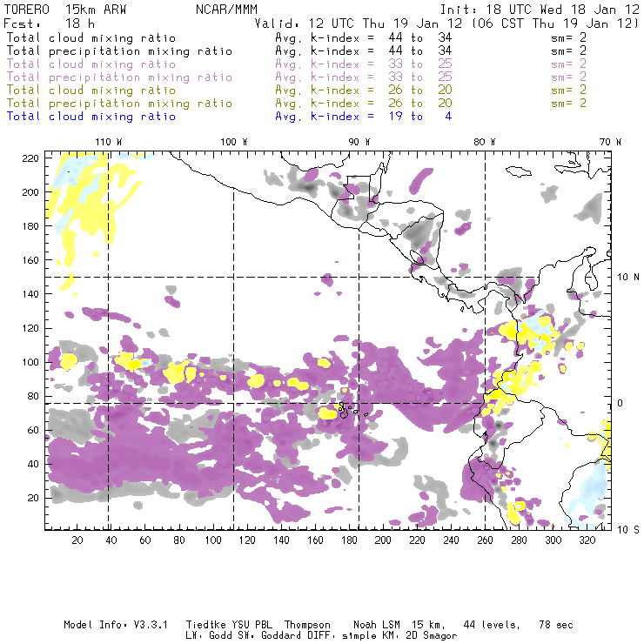The image size is (644, 644).
Task: Click the "Init: 18 UTC Wed 18 Jan 12" text
Action: click(540, 10)
